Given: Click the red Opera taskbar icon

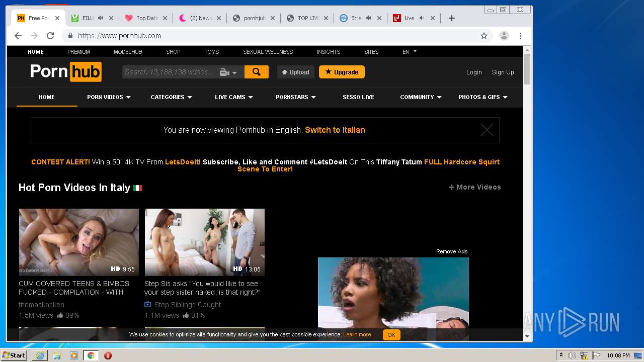Looking at the screenshot, I should (x=108, y=355).
